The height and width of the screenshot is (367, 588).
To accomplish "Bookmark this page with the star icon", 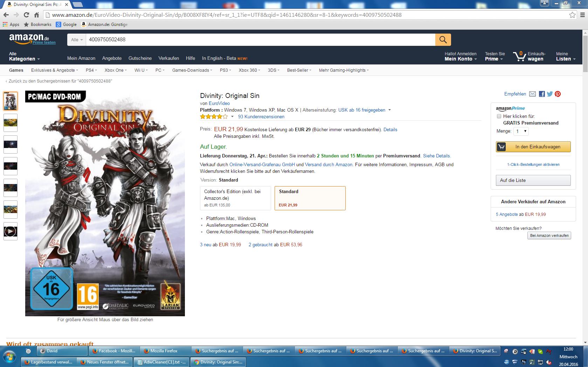I will coord(572,15).
